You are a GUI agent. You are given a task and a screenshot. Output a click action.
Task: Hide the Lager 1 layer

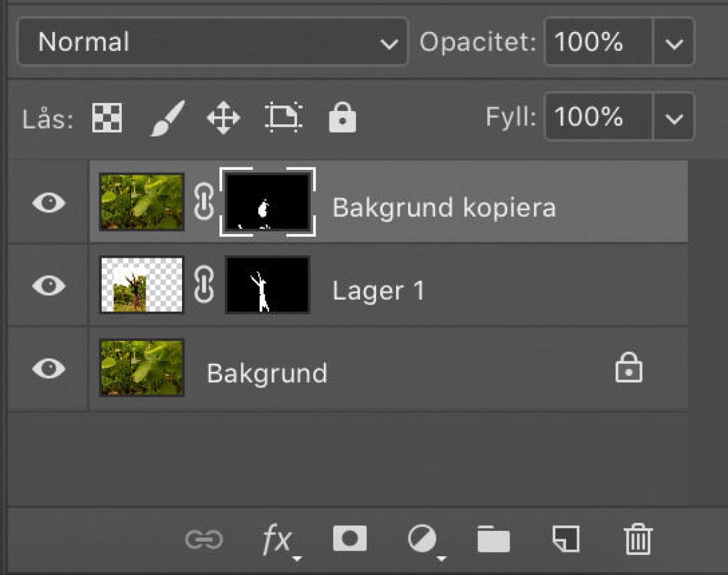pos(49,285)
